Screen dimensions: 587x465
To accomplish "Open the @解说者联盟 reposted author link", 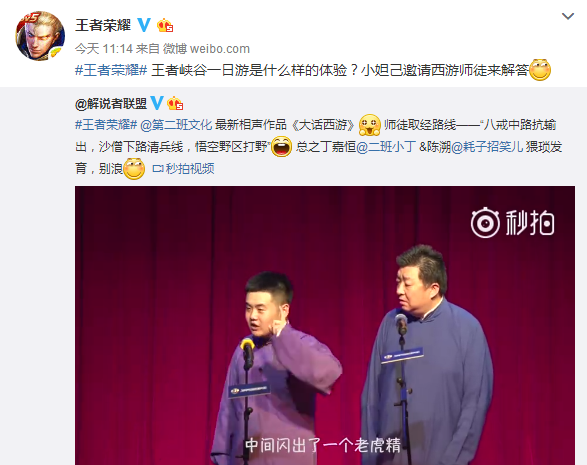I will coord(111,103).
